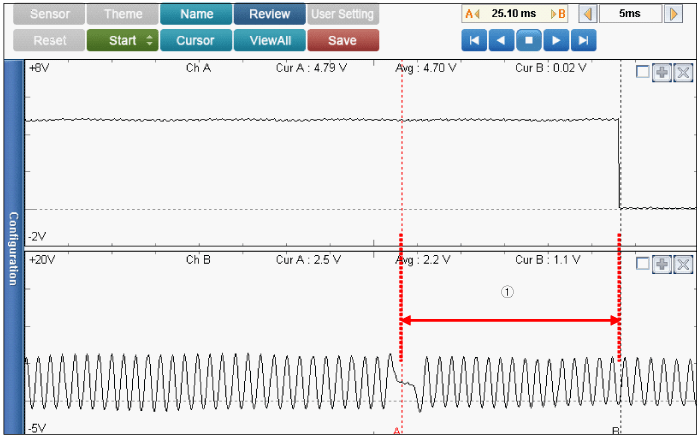Step back one frame
Viewport: 700px width, 437px height.
(501, 41)
